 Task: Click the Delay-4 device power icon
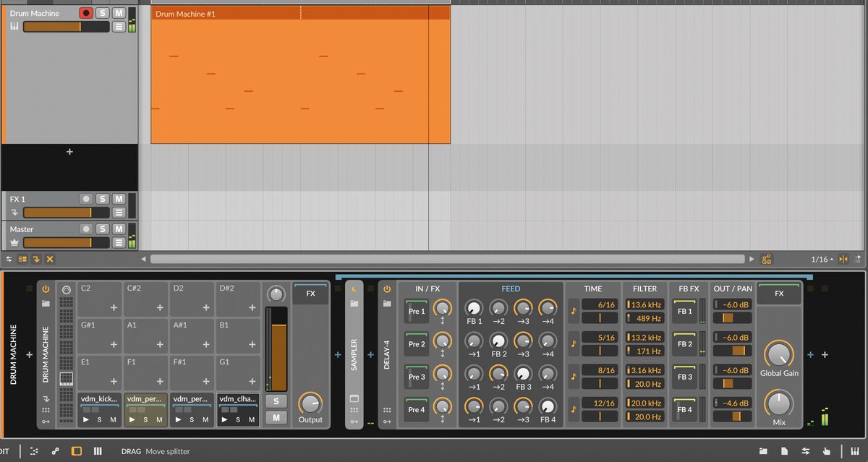pos(386,289)
